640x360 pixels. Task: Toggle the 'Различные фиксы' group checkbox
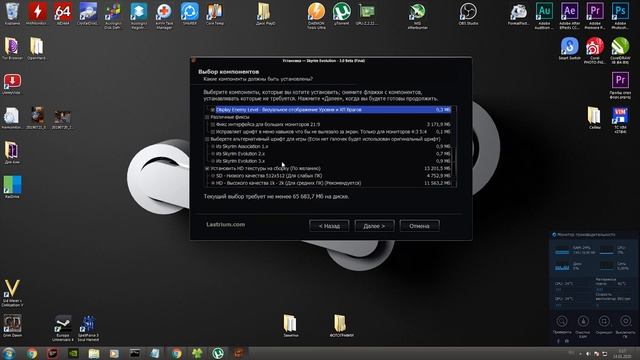click(x=207, y=117)
